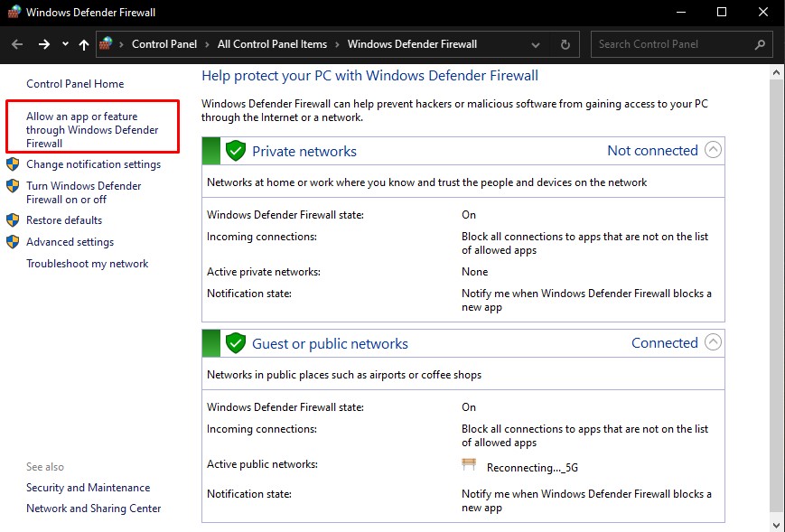Click the search magnifier icon
The height and width of the screenshot is (532, 785).
760,44
